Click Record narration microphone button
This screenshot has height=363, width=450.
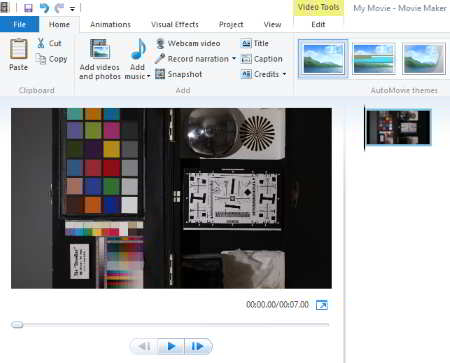tap(192, 59)
